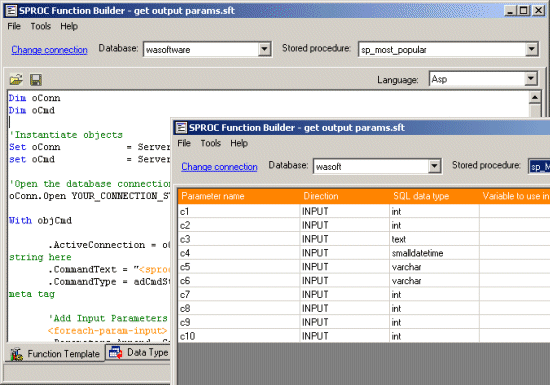The image size is (550, 385).
Task: Select parameter row c2
Action: (x=364, y=225)
